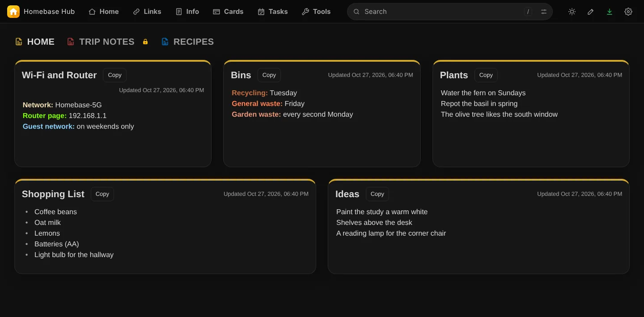The width and height of the screenshot is (644, 317).
Task: Click 'Water the fern on Sundays'
Action: pos(483,93)
